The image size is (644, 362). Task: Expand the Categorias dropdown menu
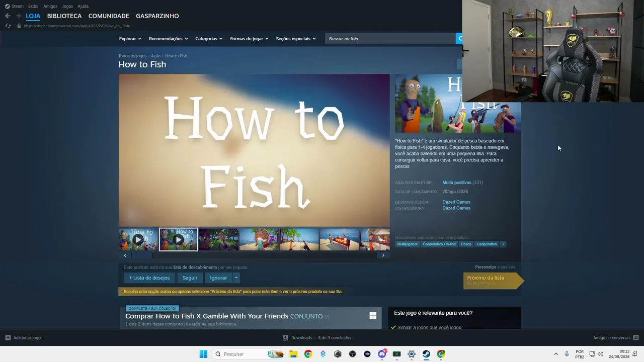point(209,39)
